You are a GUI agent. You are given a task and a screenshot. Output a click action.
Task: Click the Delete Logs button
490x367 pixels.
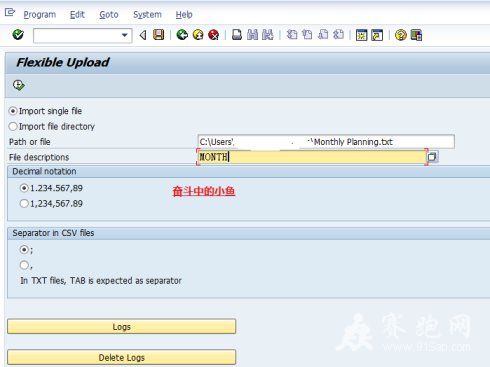click(x=121, y=357)
